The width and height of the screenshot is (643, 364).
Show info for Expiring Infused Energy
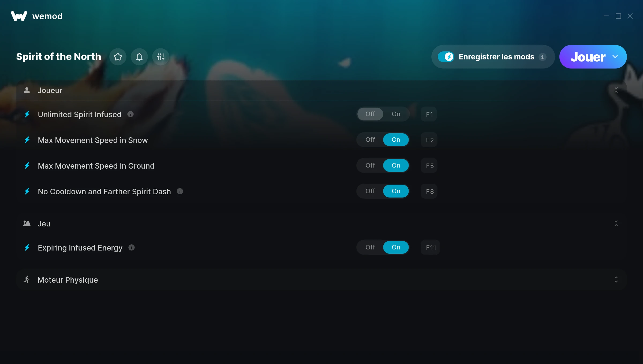click(x=132, y=248)
